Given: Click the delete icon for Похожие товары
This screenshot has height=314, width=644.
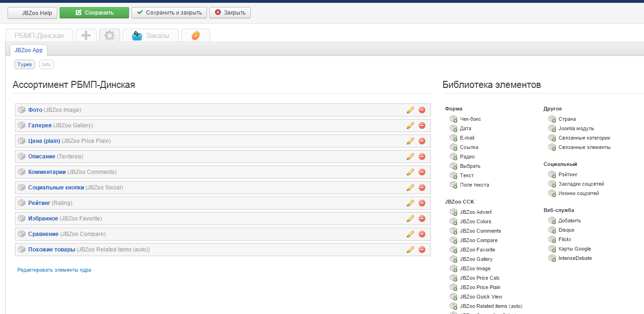Looking at the screenshot, I should pos(422,250).
